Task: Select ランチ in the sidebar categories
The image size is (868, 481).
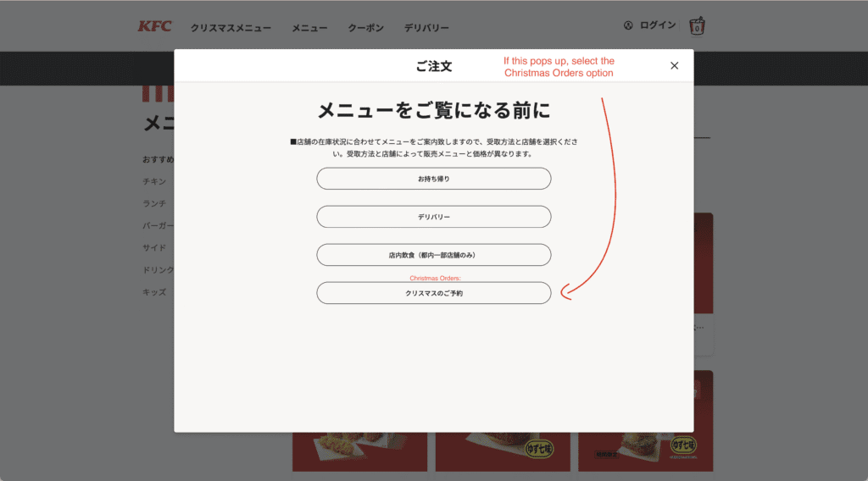Action: [x=154, y=203]
